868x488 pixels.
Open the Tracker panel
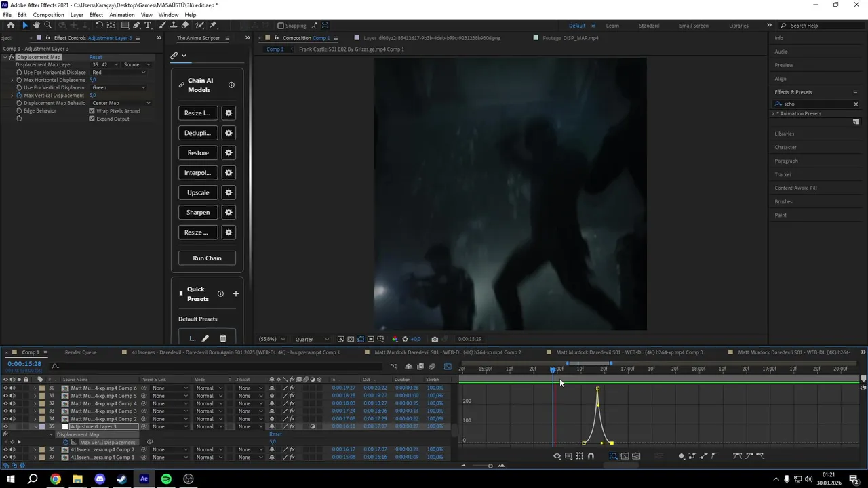(x=783, y=174)
